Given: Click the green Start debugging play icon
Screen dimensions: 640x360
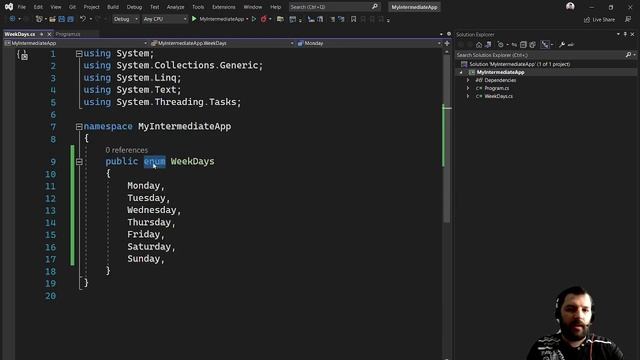Looking at the screenshot, I should 194,19.
